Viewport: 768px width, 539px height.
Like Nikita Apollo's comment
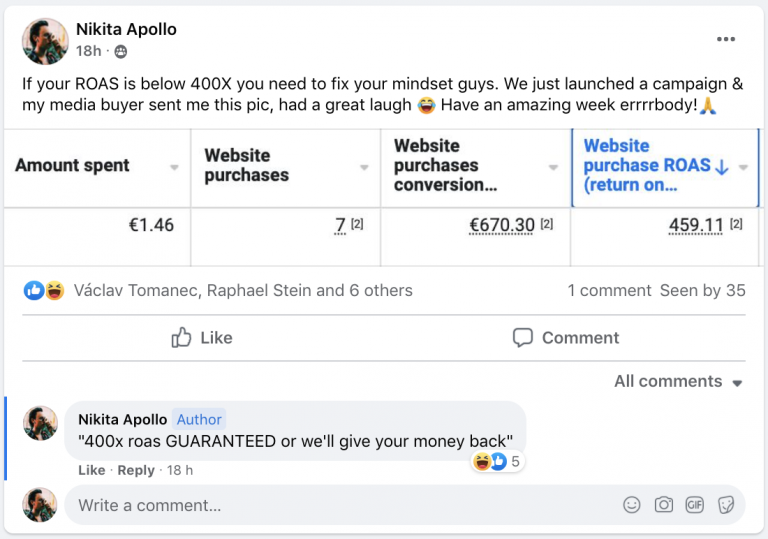tap(91, 470)
